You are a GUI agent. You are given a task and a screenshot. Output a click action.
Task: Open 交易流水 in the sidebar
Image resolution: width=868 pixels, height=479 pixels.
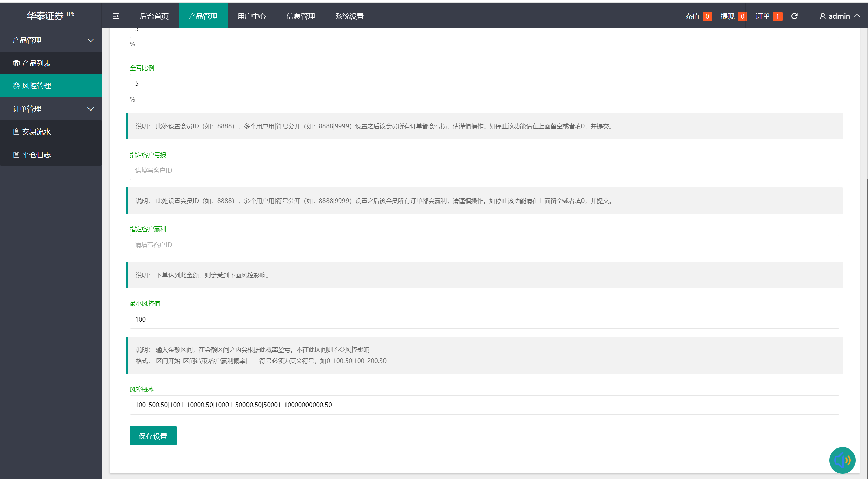tap(51, 132)
